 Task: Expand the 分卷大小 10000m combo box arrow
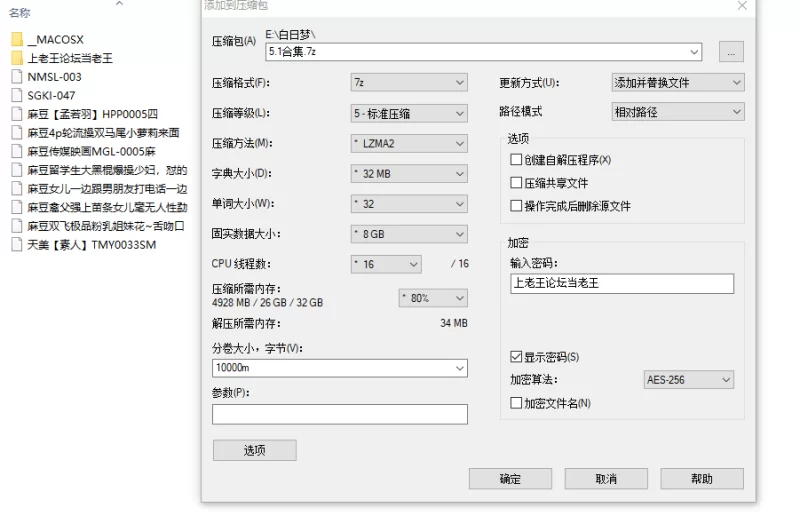point(460,368)
